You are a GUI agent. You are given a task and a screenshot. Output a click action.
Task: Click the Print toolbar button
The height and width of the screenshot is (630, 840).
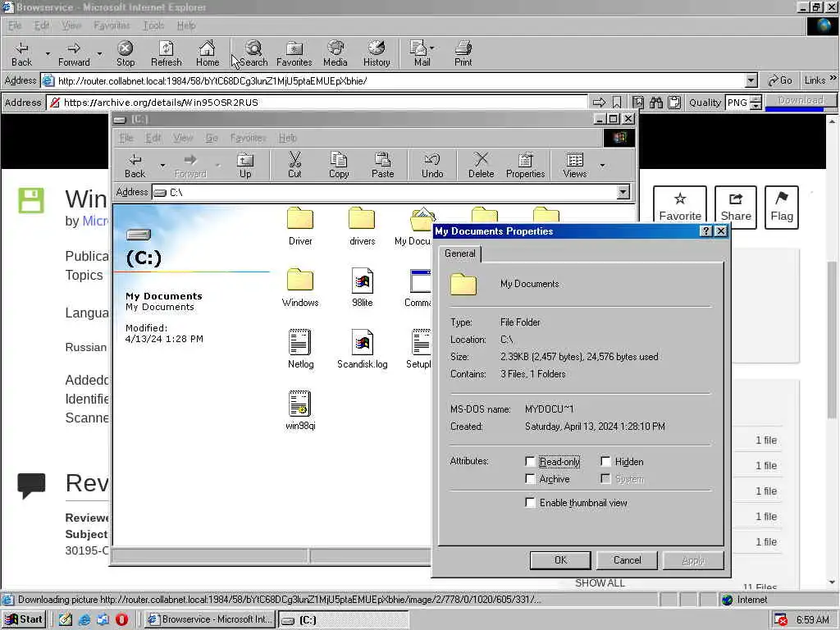(x=463, y=53)
